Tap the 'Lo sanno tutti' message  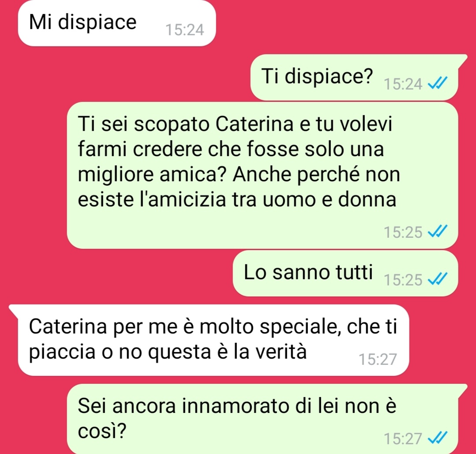tap(345, 273)
